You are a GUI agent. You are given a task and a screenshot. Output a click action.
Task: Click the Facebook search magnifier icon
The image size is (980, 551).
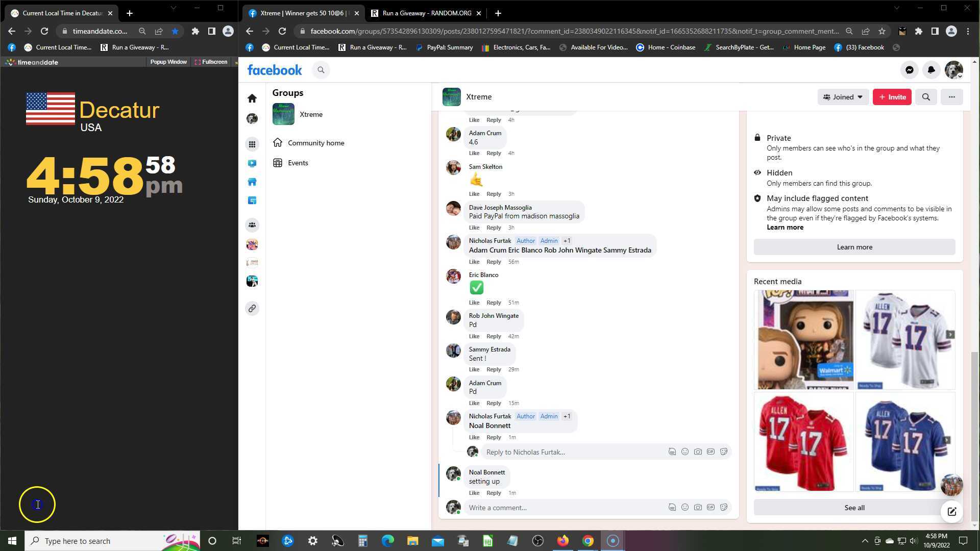point(321,70)
